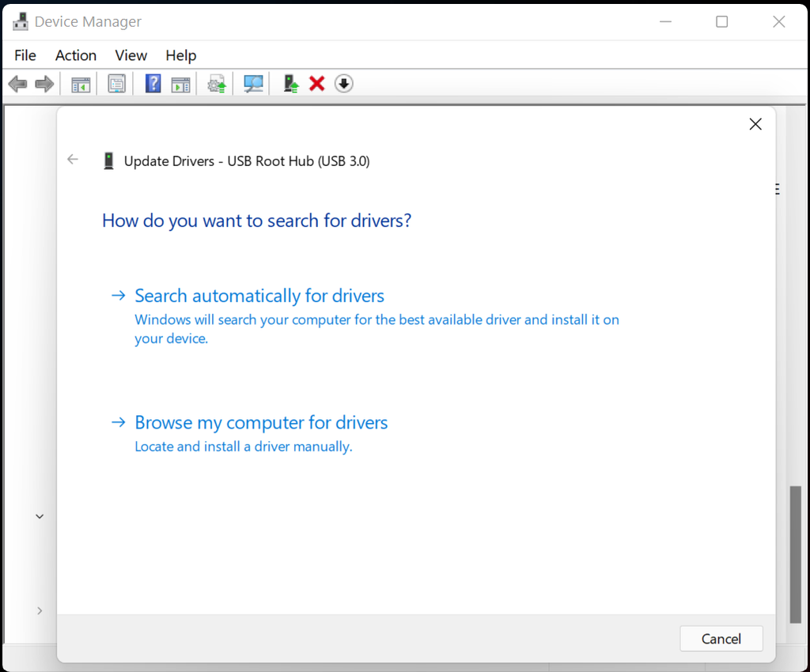The width and height of the screenshot is (810, 672).
Task: Close the Update Drivers dialog
Action: click(x=755, y=124)
